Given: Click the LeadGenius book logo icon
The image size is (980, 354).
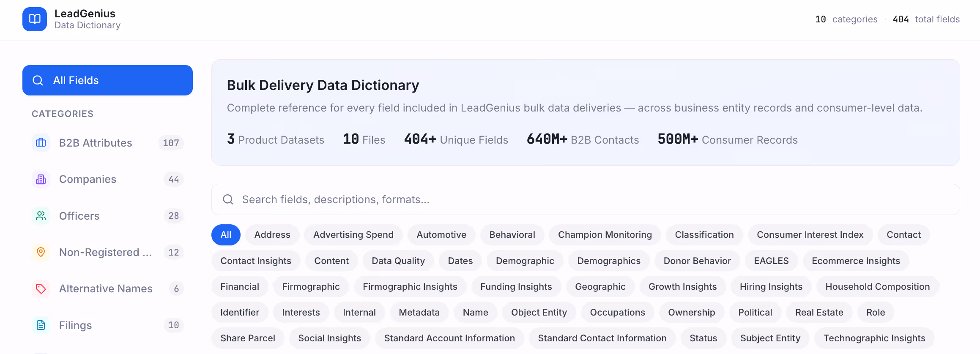Looking at the screenshot, I should (x=35, y=19).
